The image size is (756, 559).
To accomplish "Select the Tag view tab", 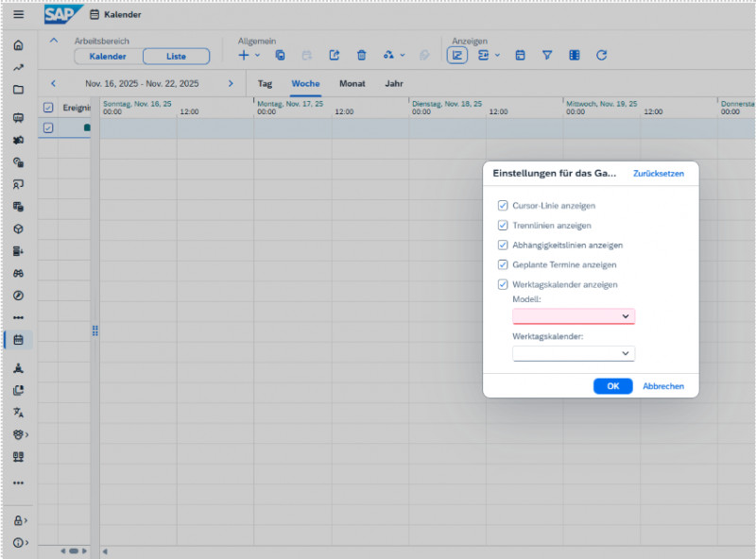I will pos(265,83).
